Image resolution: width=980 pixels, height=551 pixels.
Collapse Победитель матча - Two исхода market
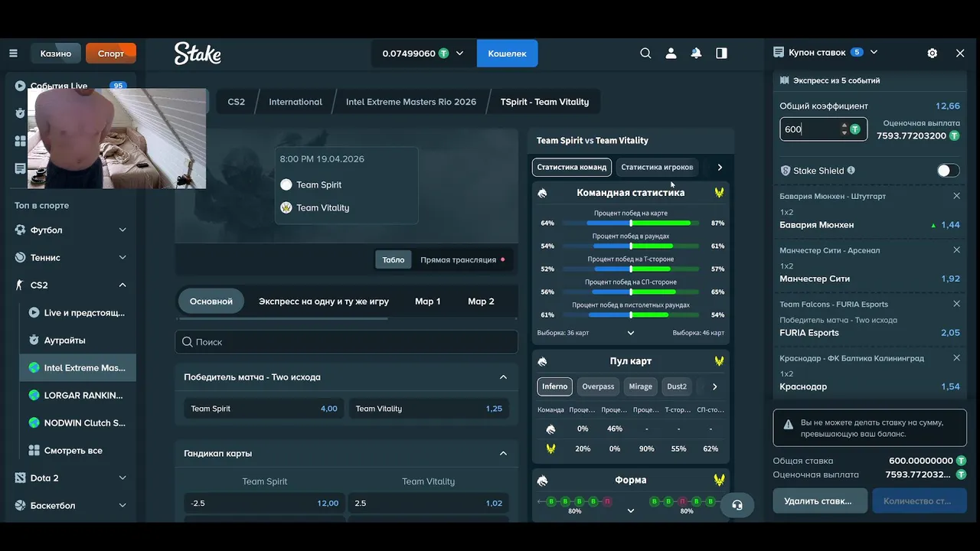coord(503,377)
